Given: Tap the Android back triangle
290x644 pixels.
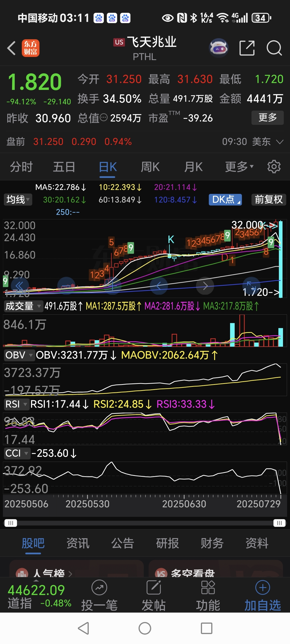Looking at the screenshot, I should (x=84, y=628).
